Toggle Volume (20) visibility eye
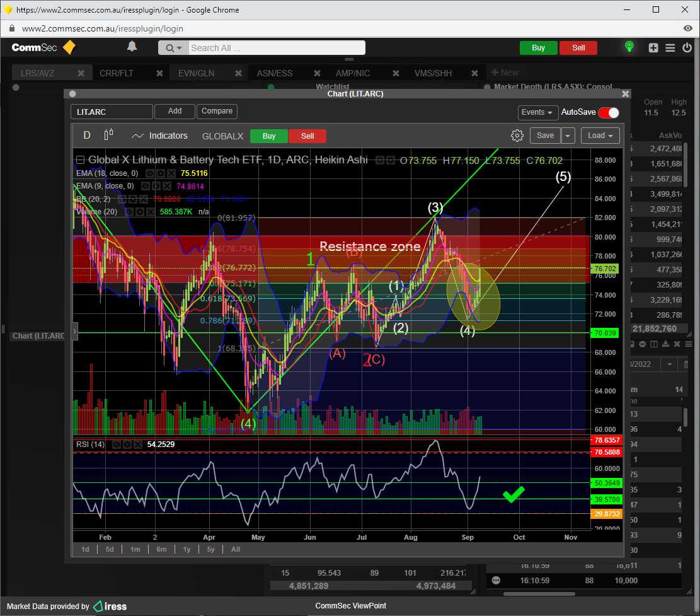 pos(129,212)
